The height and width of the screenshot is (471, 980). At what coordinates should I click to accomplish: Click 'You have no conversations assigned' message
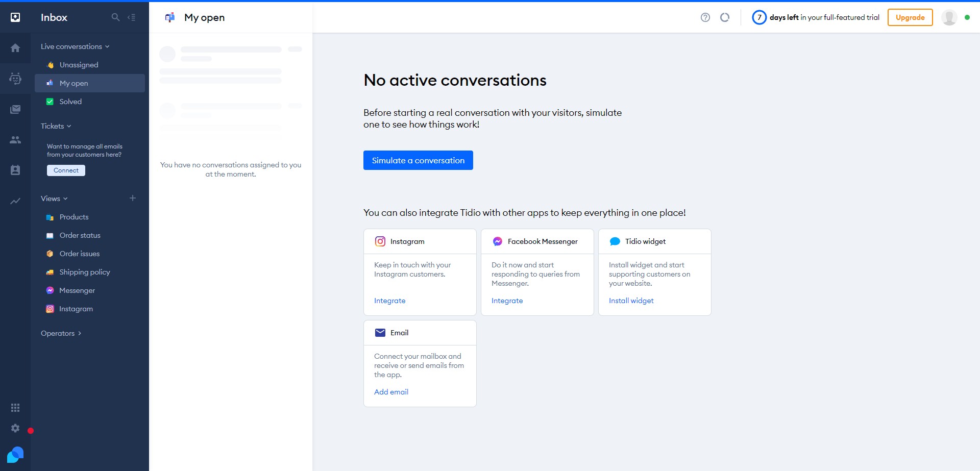tap(231, 169)
